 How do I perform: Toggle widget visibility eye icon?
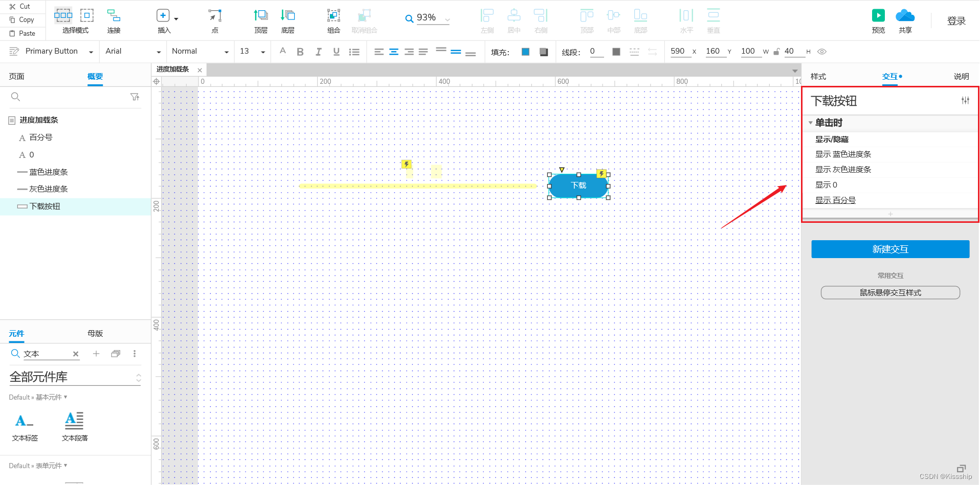pos(822,52)
